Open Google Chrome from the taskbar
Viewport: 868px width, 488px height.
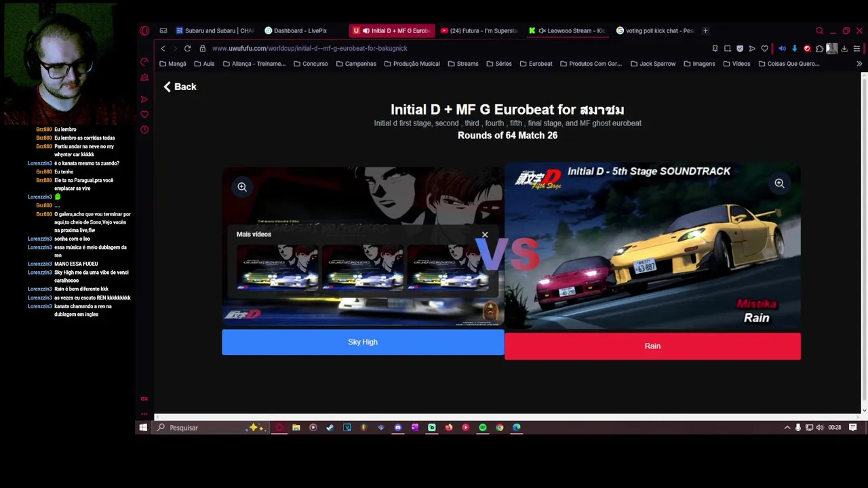coord(500,428)
